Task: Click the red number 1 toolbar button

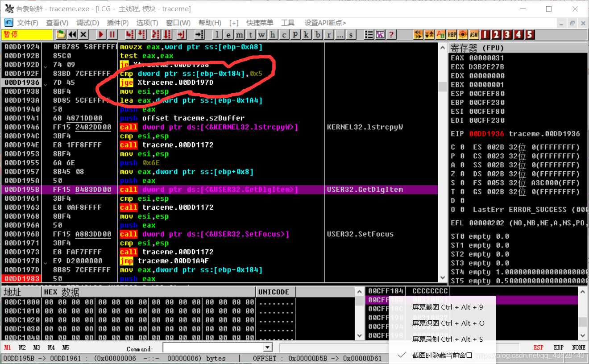Action: coord(485,34)
